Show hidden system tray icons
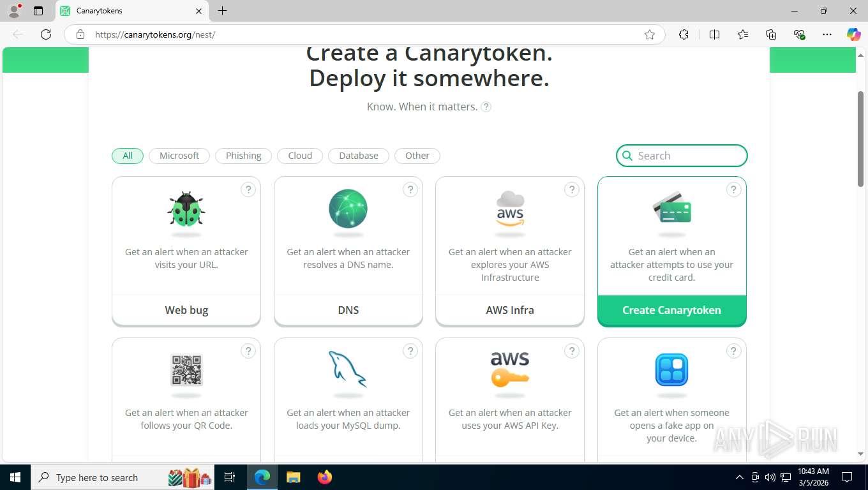The height and width of the screenshot is (490, 868). [740, 477]
